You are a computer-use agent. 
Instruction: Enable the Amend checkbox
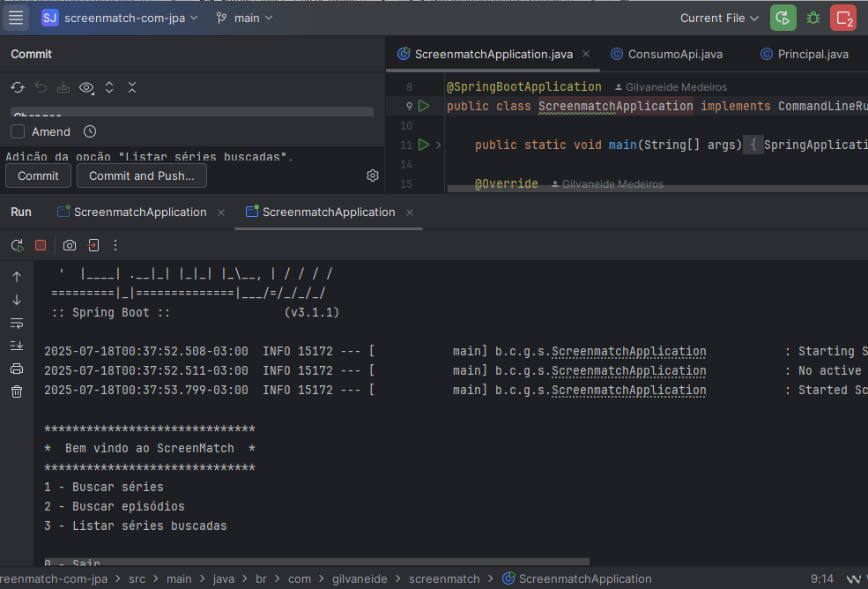pos(18,132)
